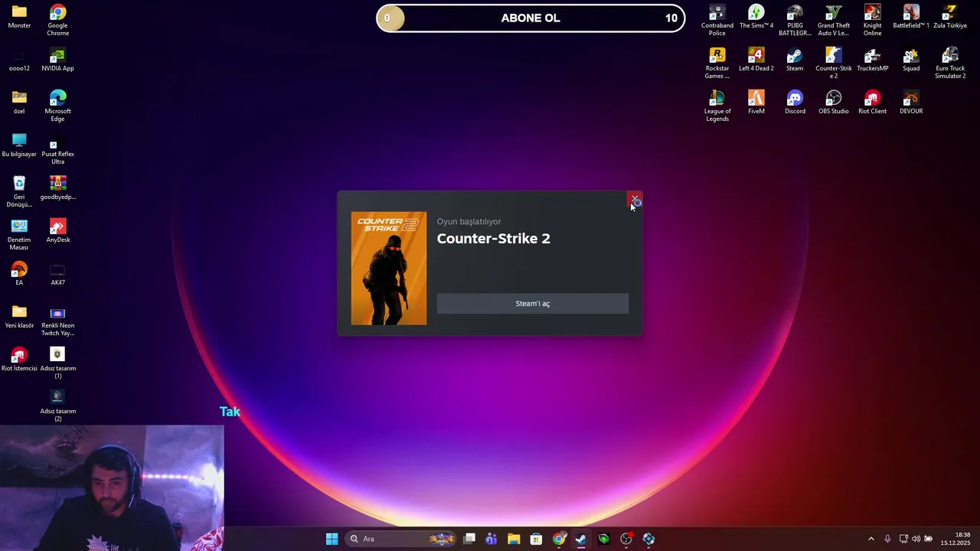Open the clock showing 18:38 15.12.2025
The image size is (980, 551).
click(955, 539)
